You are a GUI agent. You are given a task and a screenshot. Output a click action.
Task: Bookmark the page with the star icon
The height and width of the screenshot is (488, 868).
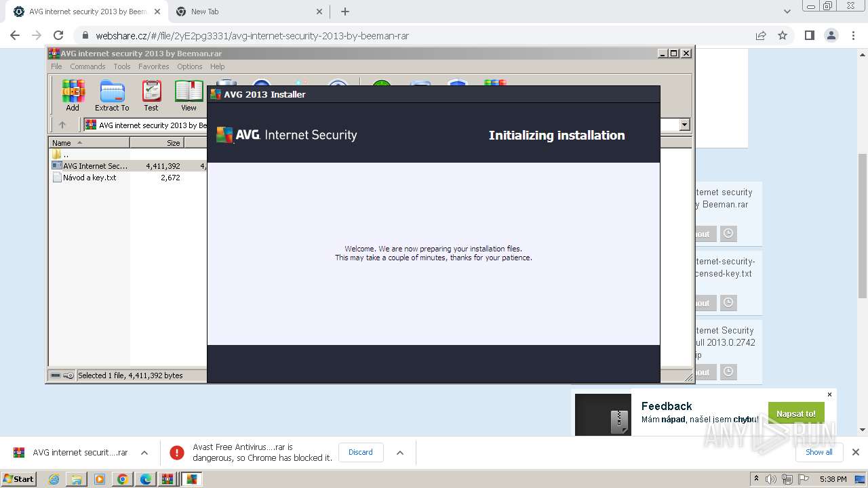click(783, 35)
